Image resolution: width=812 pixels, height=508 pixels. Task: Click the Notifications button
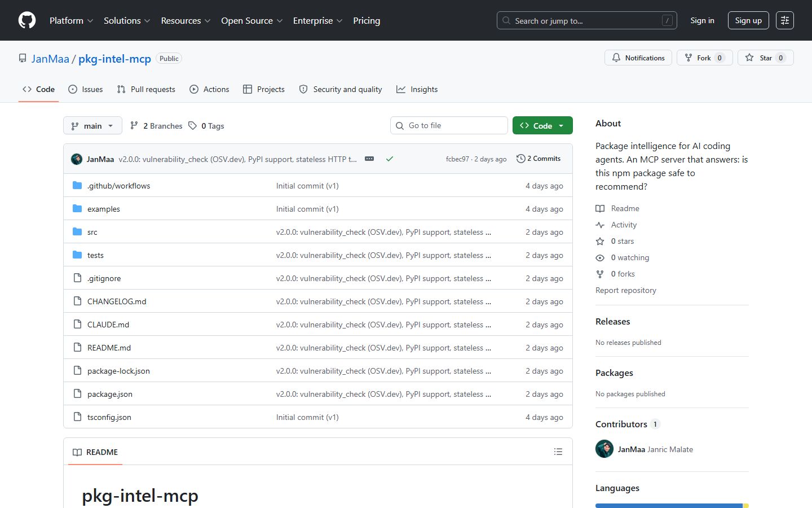pos(638,58)
